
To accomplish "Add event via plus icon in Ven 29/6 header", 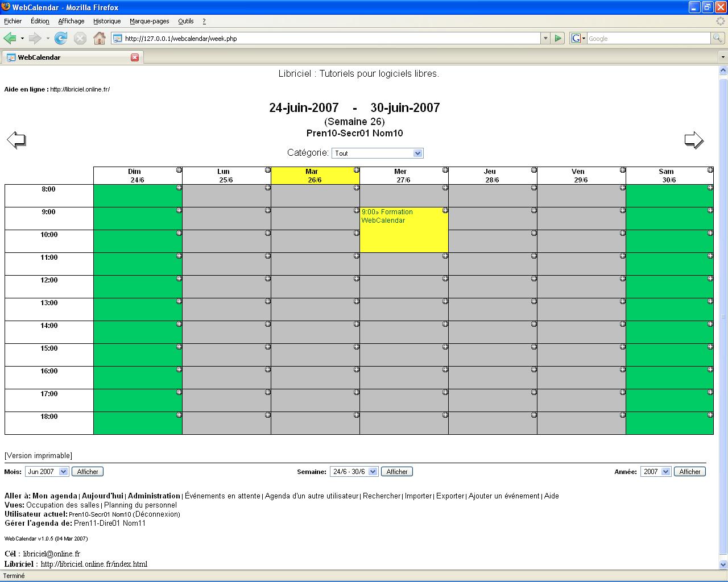I will [x=623, y=170].
